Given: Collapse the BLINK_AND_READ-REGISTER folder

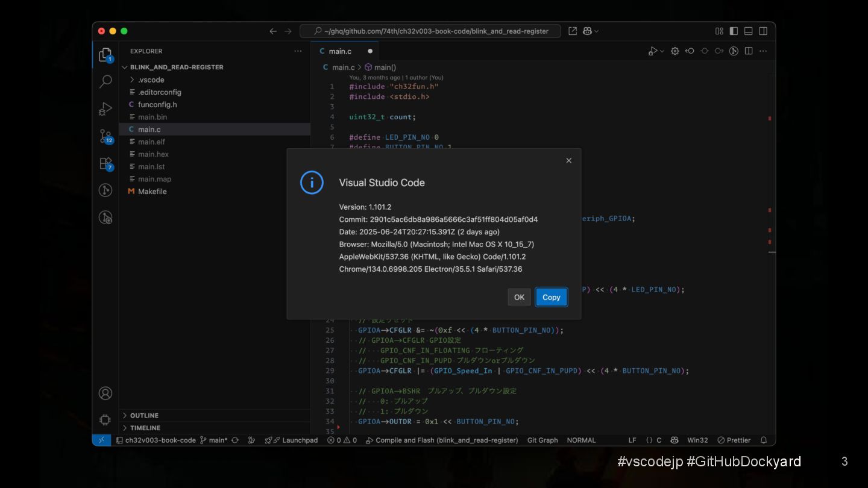Looking at the screenshot, I should point(215,67).
